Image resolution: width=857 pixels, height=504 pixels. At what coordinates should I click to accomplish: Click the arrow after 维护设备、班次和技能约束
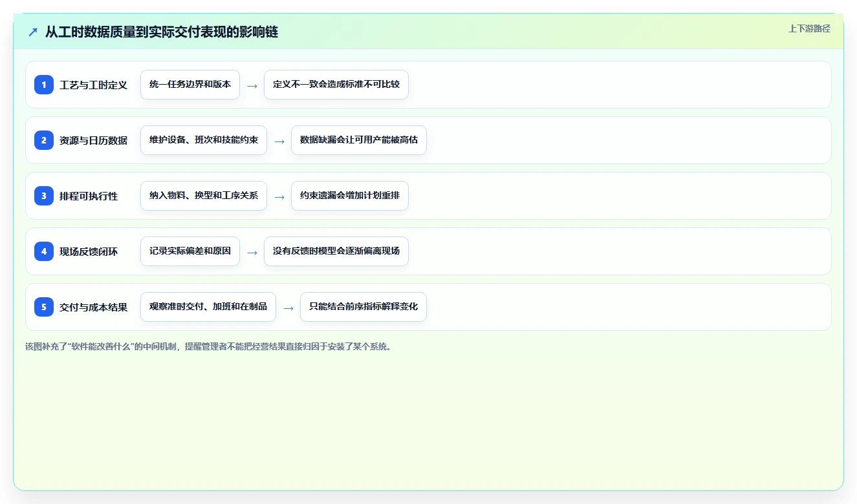[279, 141]
